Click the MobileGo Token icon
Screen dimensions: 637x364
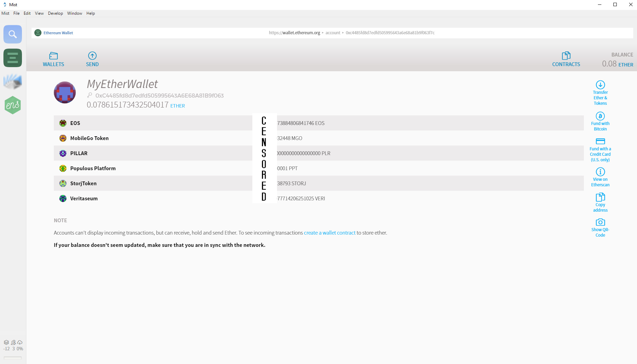pos(63,138)
